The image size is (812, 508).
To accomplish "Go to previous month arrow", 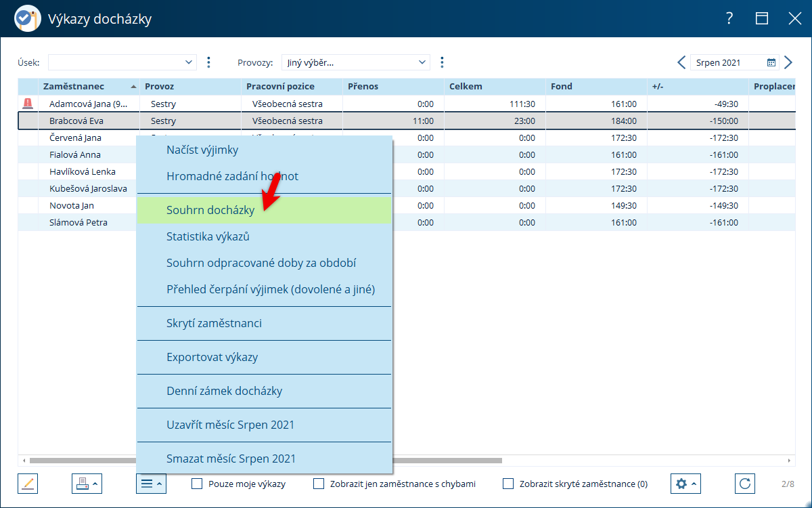I will coord(681,62).
